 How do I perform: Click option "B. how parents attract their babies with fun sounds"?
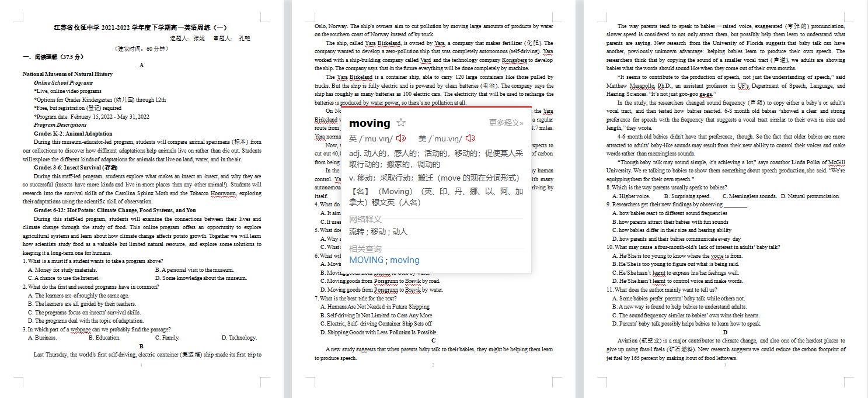[670, 222]
